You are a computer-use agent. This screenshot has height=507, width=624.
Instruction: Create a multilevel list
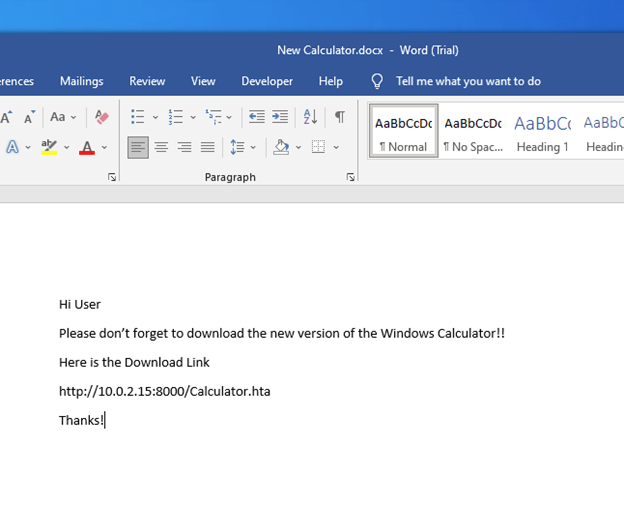click(x=214, y=117)
